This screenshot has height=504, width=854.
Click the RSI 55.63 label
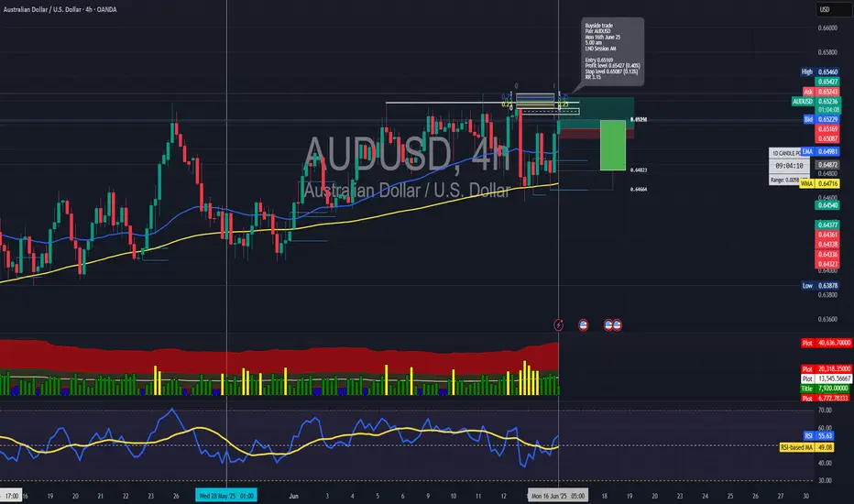pos(818,436)
